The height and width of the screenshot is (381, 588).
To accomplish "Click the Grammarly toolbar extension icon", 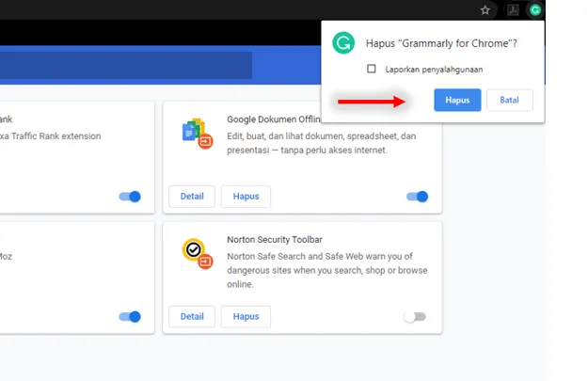I will pyautogui.click(x=534, y=10).
